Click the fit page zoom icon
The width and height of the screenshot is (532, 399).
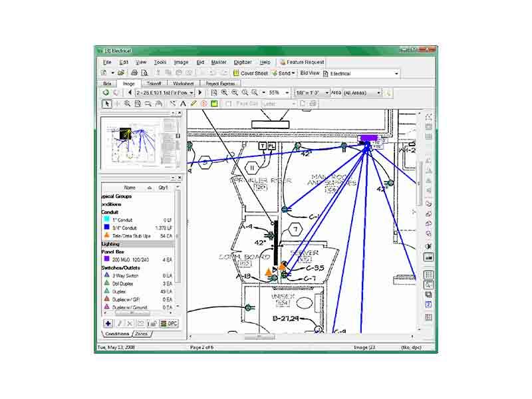click(x=214, y=92)
